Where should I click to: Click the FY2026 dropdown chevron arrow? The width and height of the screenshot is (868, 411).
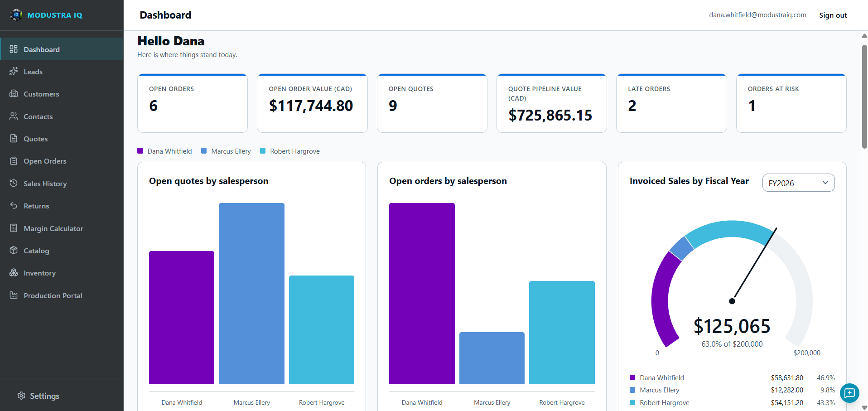pos(825,183)
